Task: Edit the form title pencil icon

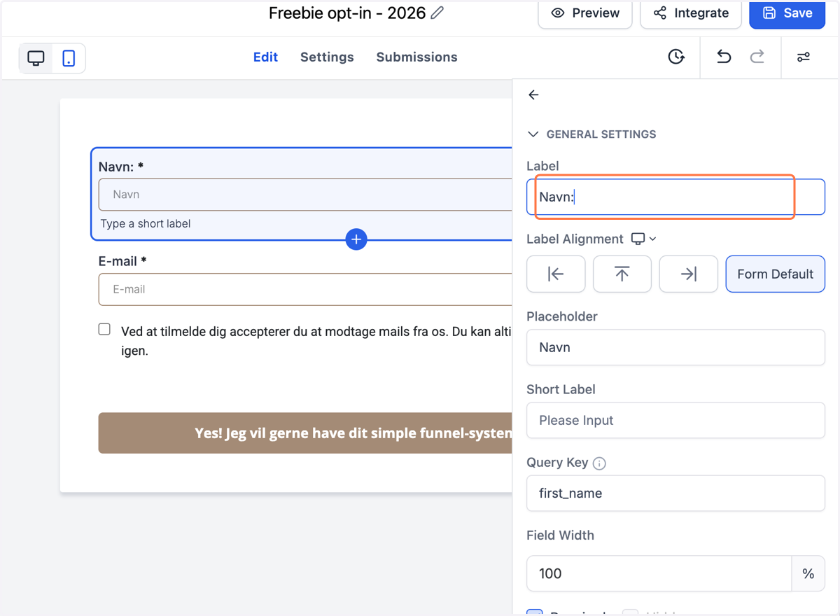Action: (x=437, y=13)
